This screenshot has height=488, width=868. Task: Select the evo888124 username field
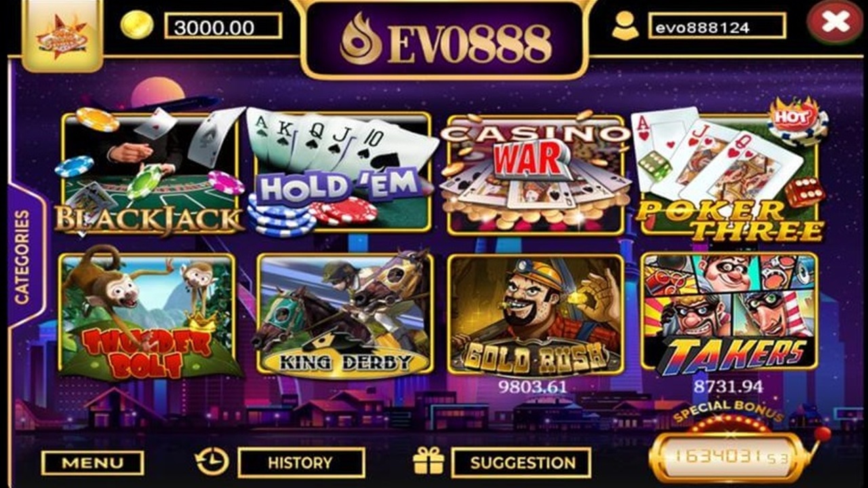[x=717, y=26]
